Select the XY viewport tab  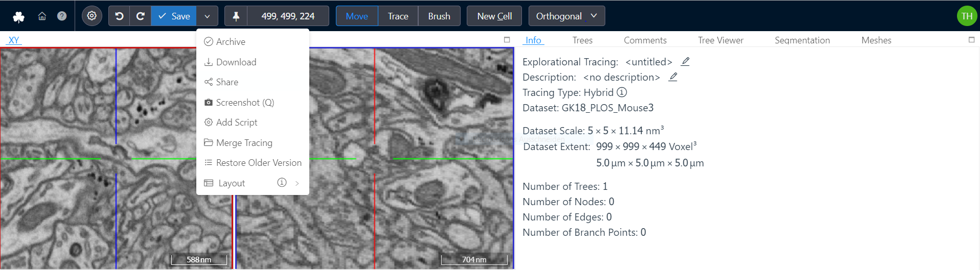14,40
